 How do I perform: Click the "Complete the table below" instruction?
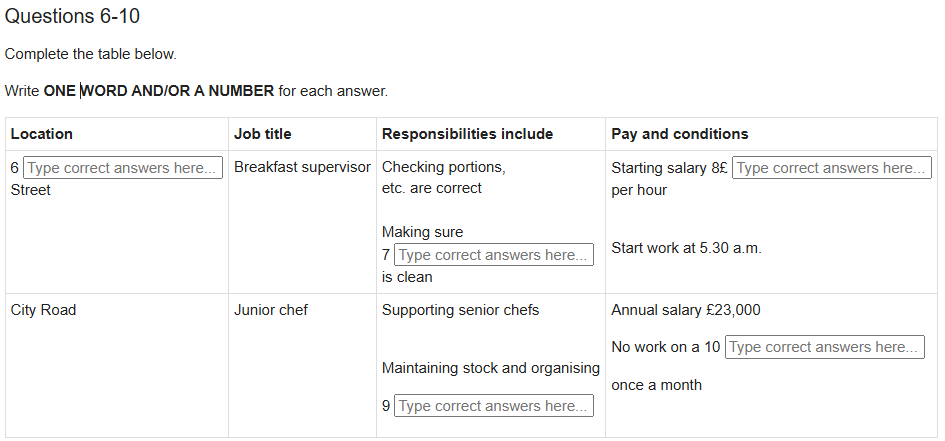pos(91,54)
